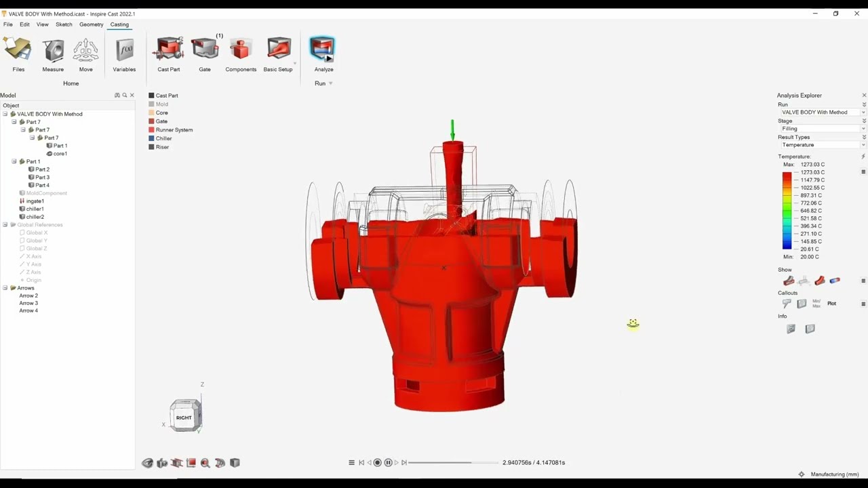Open the Geometry ribbon tab
Image resolution: width=868 pixels, height=488 pixels.
(91, 24)
